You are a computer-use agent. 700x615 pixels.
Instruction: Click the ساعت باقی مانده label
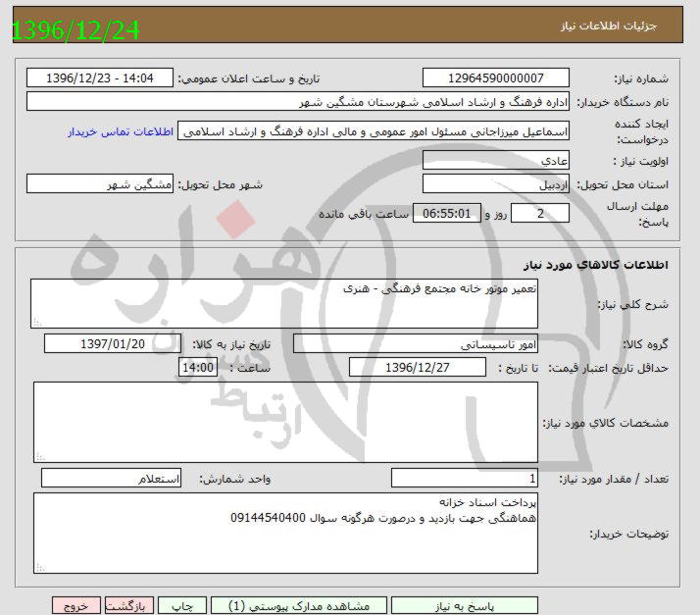364,214
